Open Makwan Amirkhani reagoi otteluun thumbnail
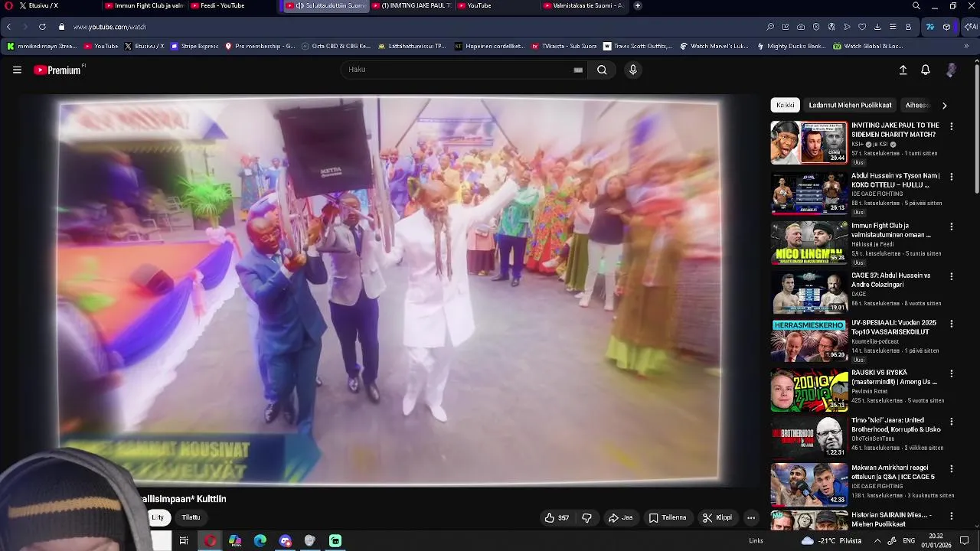This screenshot has width=980, height=551. click(809, 484)
